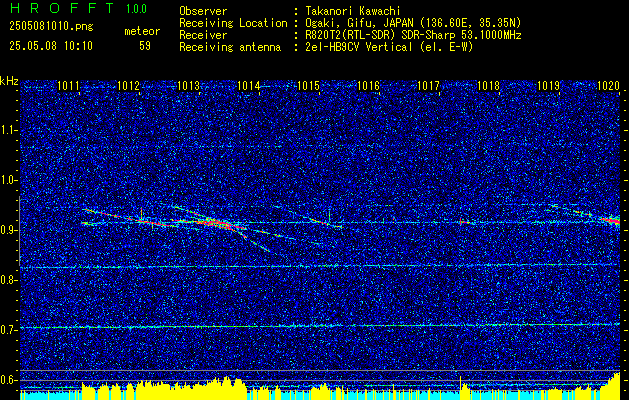Click the Receiver label
The height and width of the screenshot is (400, 629).
click(x=203, y=35)
